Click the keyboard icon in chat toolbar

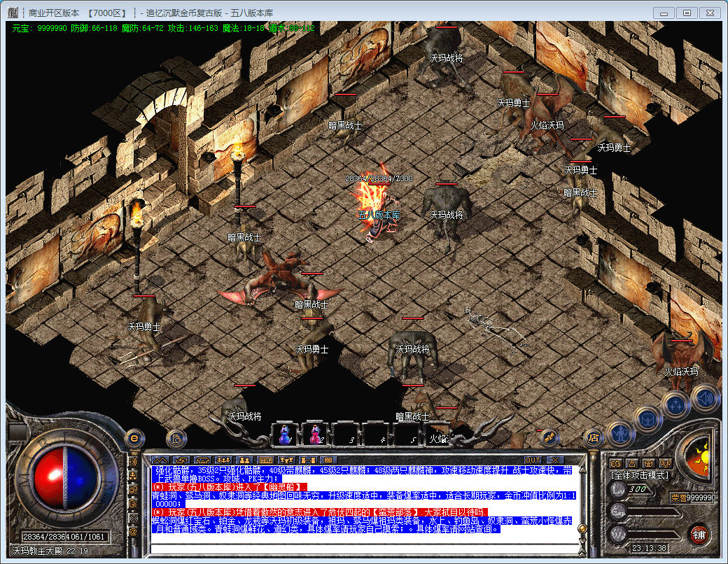[x=328, y=460]
